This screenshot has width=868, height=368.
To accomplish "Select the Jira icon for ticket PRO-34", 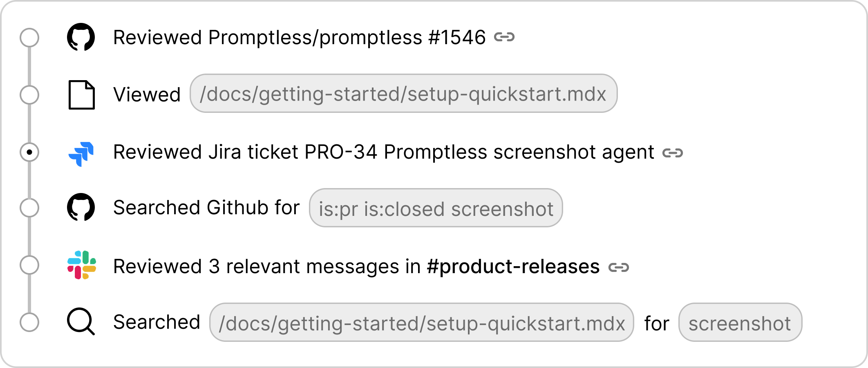I will (82, 153).
